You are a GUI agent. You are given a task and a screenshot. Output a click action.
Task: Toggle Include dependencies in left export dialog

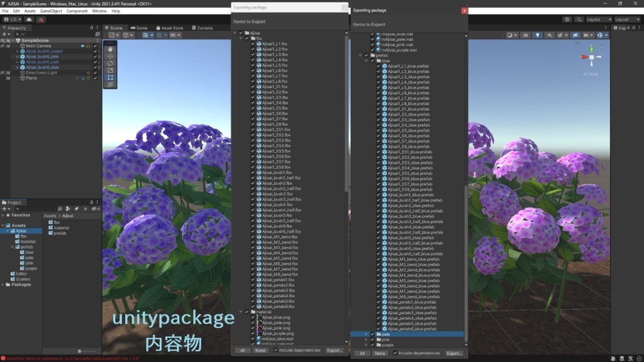[x=275, y=350]
